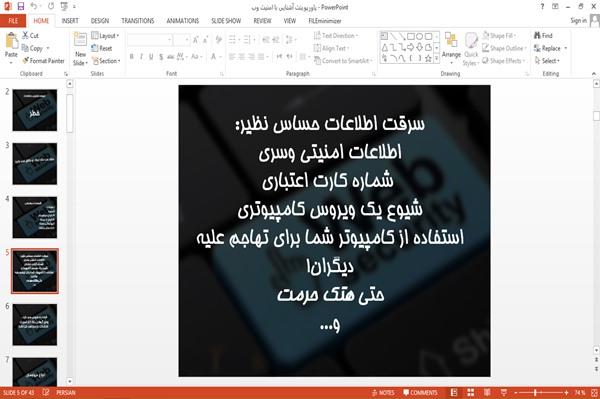Open the Align Text dropdown
600x399 pixels.
[331, 48]
